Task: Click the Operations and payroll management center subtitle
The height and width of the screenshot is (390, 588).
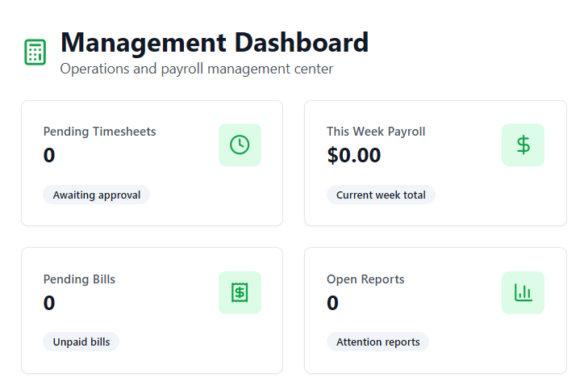Action: [x=196, y=69]
